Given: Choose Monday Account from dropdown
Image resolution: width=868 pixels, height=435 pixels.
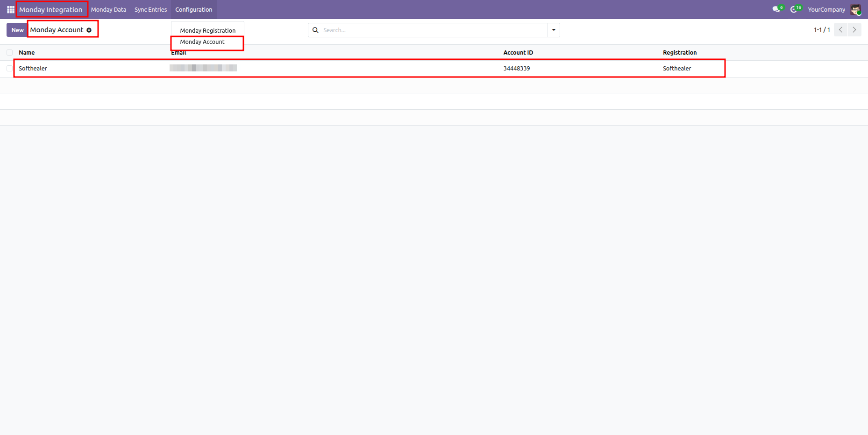Looking at the screenshot, I should (202, 42).
